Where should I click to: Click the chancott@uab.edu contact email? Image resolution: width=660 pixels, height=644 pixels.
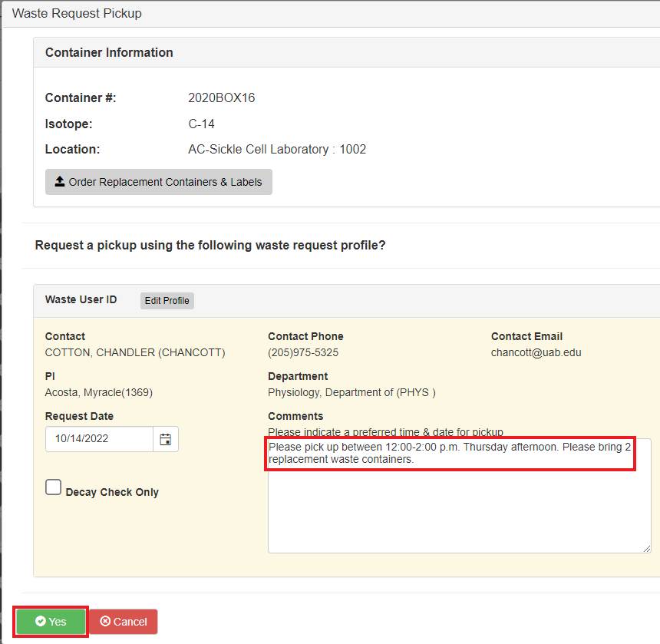[536, 352]
